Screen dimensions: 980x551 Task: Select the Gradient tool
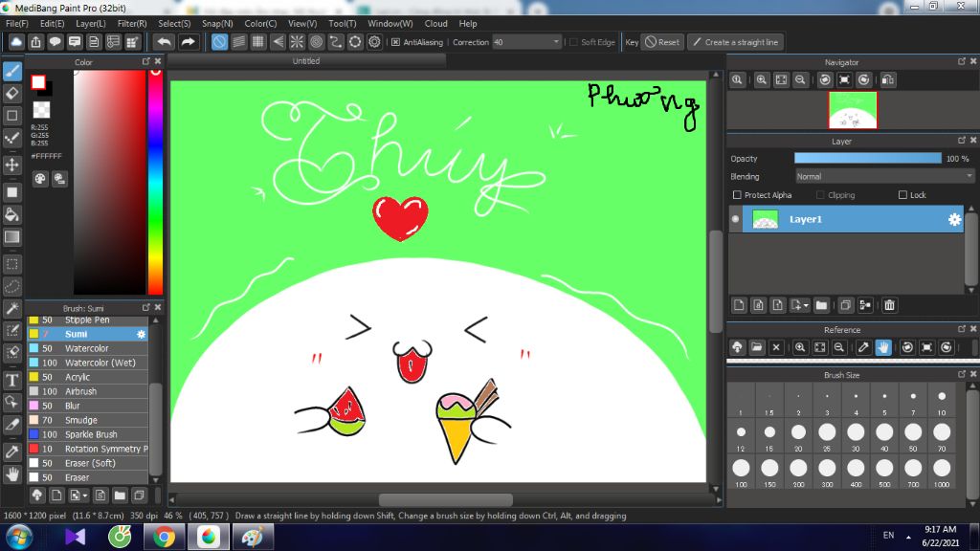pyautogui.click(x=11, y=237)
